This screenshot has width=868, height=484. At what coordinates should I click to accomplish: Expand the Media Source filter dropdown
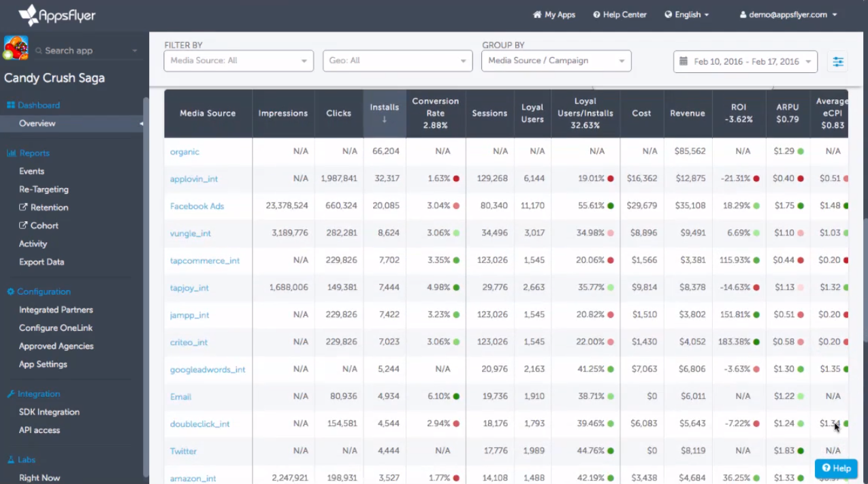tap(238, 61)
